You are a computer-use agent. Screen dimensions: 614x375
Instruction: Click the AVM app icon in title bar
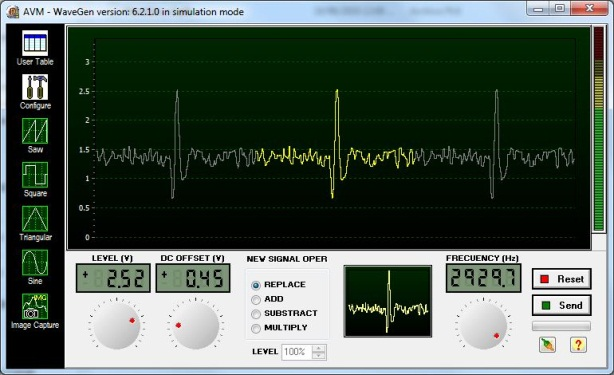[x=13, y=12]
